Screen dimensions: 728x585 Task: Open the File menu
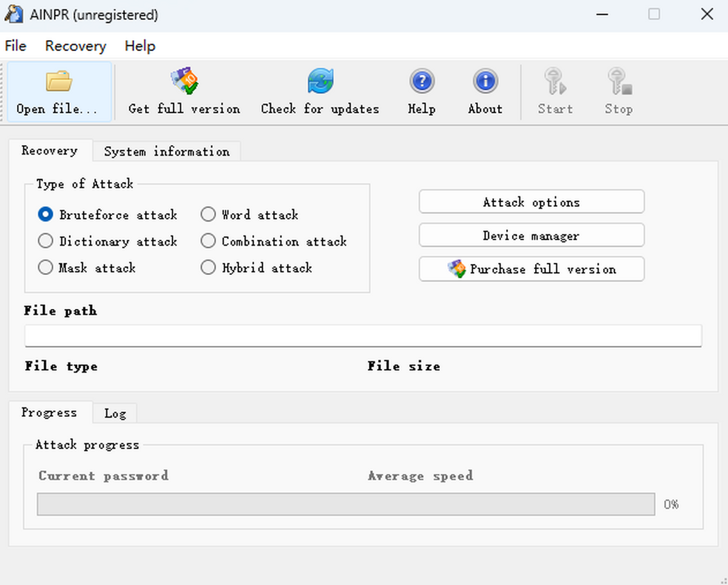click(x=15, y=46)
